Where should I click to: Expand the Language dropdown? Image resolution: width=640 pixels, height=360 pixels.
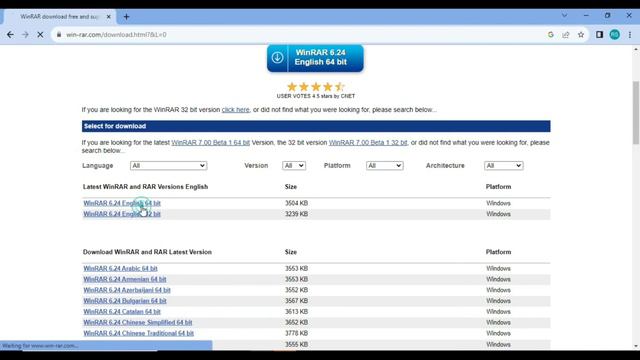168,165
